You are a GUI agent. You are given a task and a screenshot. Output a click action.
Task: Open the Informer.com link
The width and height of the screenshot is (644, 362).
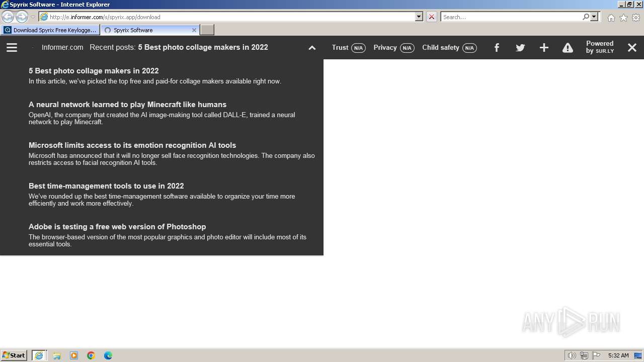tap(62, 47)
